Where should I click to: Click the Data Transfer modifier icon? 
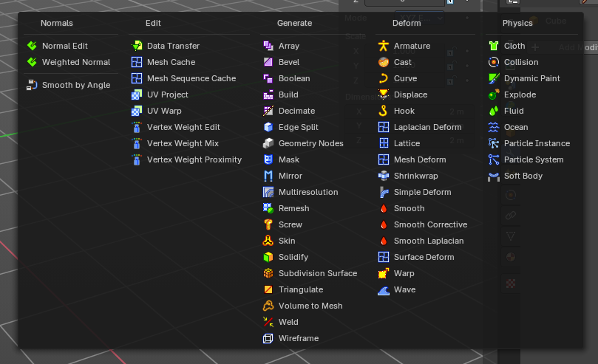(137, 46)
